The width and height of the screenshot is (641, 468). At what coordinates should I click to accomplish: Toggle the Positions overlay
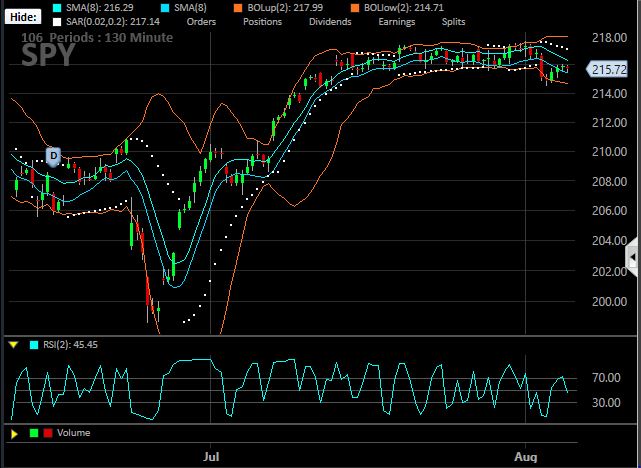point(262,22)
